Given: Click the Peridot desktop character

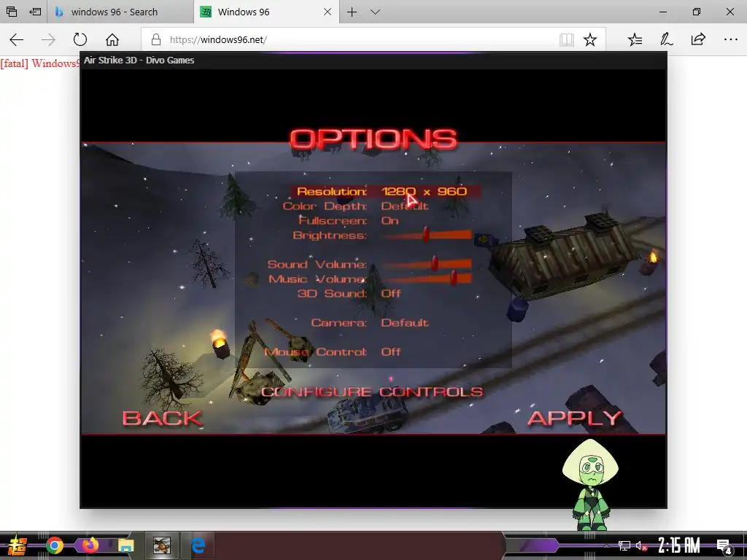Looking at the screenshot, I should tap(590, 485).
